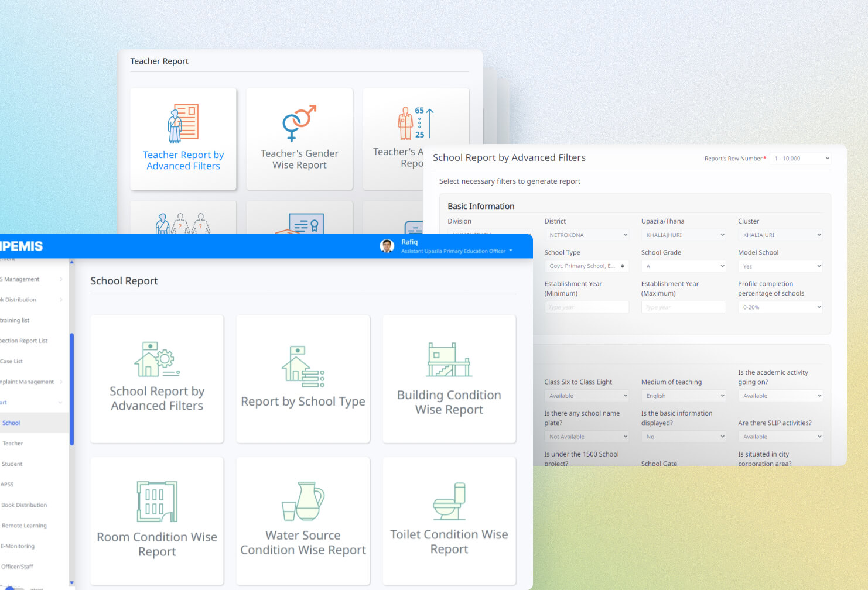Image resolution: width=868 pixels, height=590 pixels.
Task: Open Teacher Report by Advanced Filters icon
Action: point(183,124)
